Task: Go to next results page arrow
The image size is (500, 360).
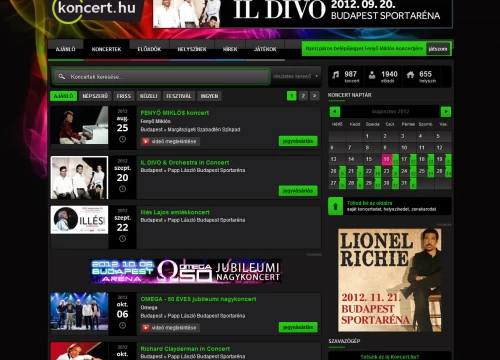Action: click(x=314, y=96)
